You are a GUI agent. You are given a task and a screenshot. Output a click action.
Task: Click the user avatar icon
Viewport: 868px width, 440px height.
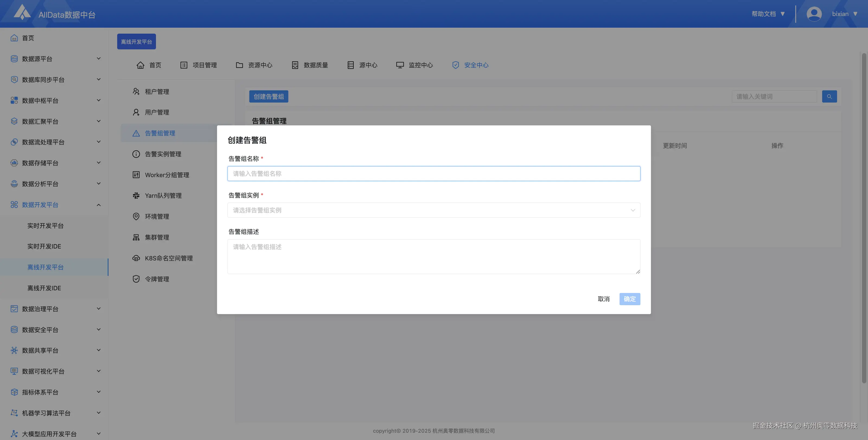click(814, 14)
